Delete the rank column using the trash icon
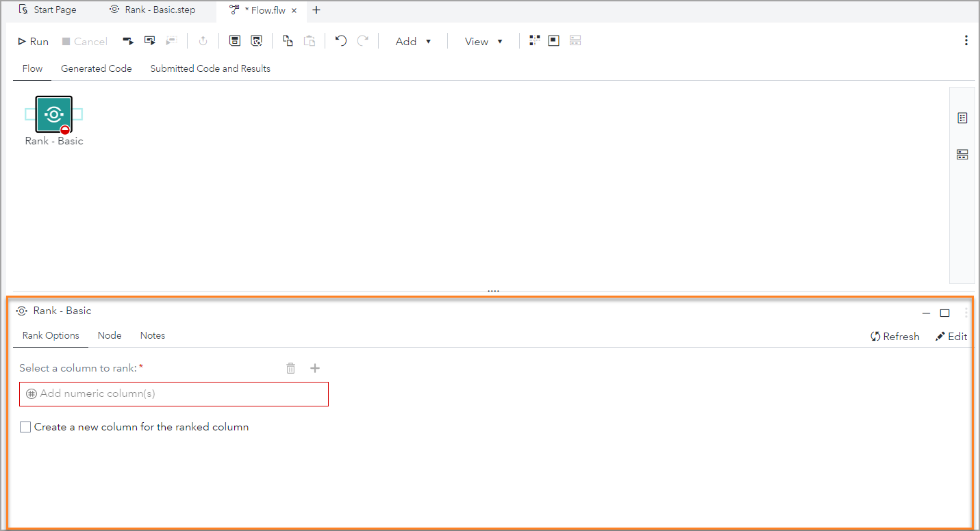Screen dimensions: 980x531 point(290,367)
